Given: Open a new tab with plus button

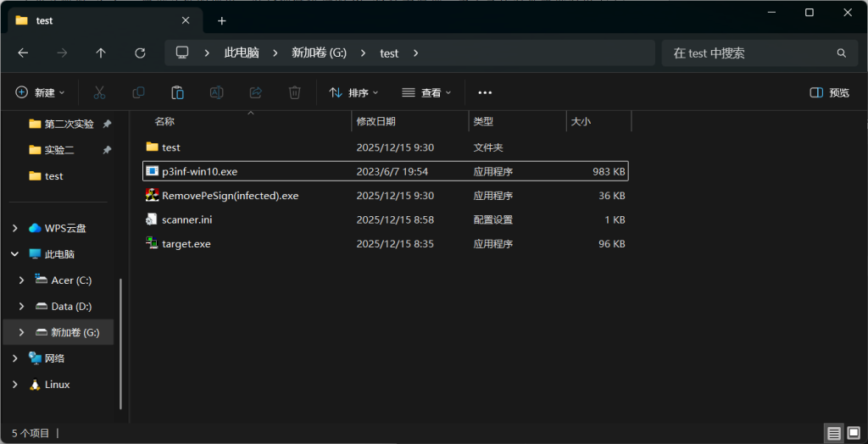Looking at the screenshot, I should pos(222,20).
